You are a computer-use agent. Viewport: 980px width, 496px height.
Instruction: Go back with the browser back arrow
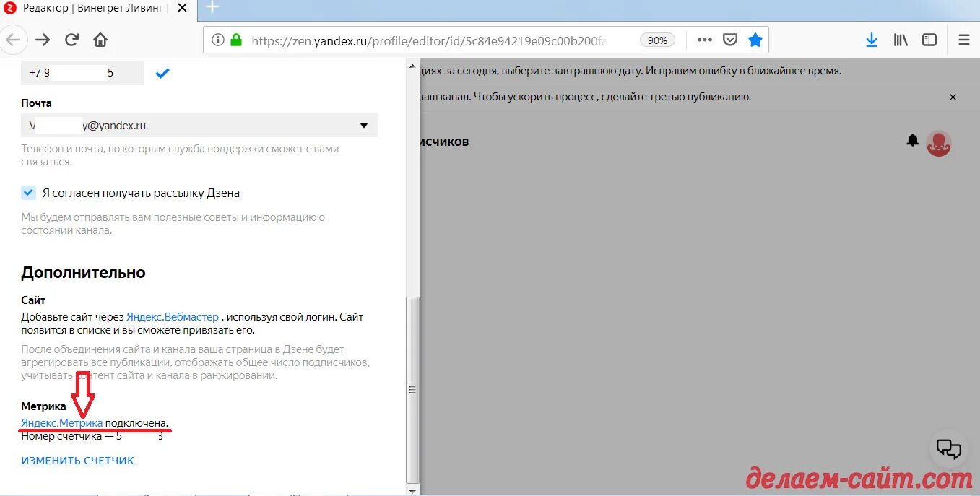click(x=14, y=40)
